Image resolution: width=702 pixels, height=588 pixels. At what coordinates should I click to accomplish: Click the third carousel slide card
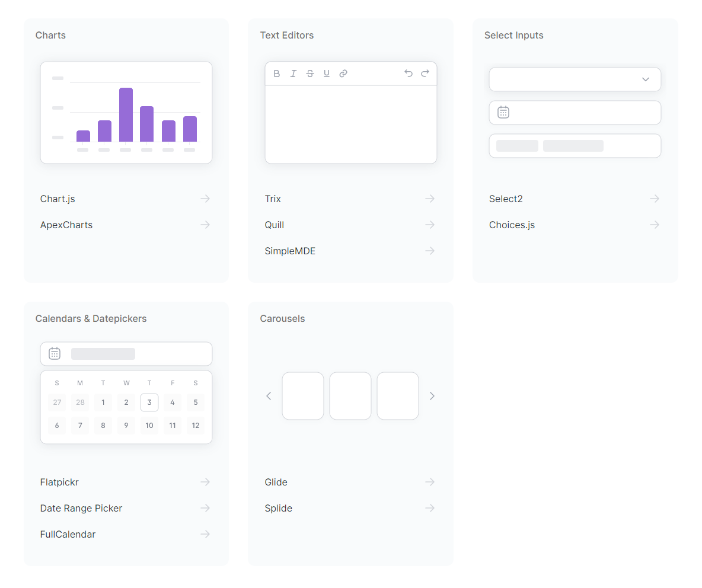398,396
